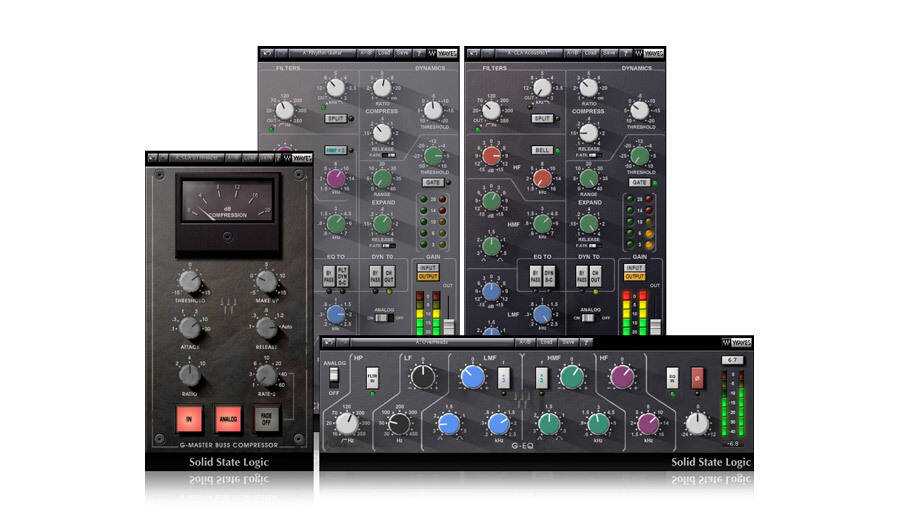Toggle the IN button on the Buss Compressor
Viewport: 900px width, 511px height.
pos(189,419)
